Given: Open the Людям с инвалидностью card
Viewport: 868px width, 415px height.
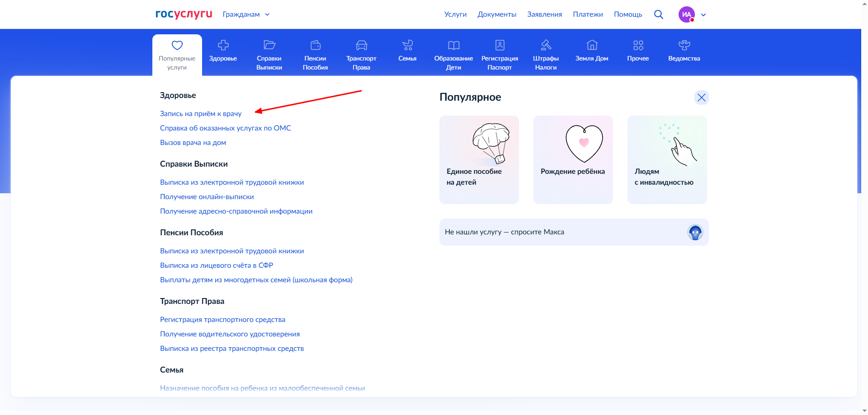Looking at the screenshot, I should pos(667,160).
